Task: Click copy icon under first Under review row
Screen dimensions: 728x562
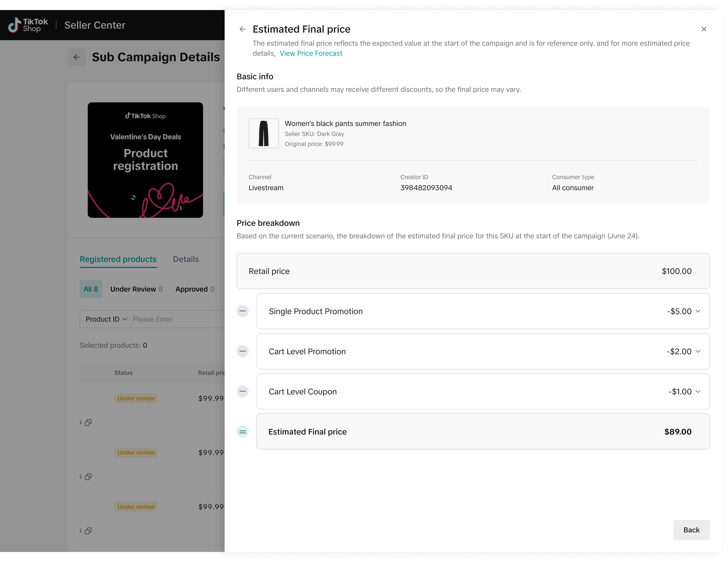Action: pyautogui.click(x=88, y=423)
